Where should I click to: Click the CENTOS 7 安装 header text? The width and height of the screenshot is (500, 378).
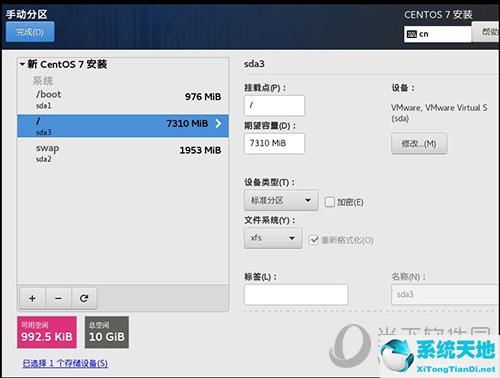(x=438, y=15)
